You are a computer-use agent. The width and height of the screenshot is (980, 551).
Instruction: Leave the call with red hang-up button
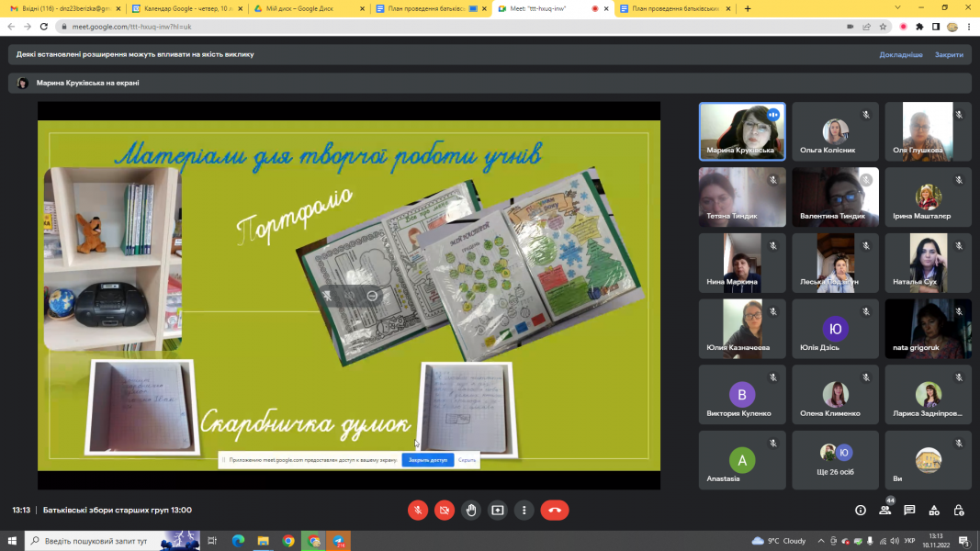[555, 510]
